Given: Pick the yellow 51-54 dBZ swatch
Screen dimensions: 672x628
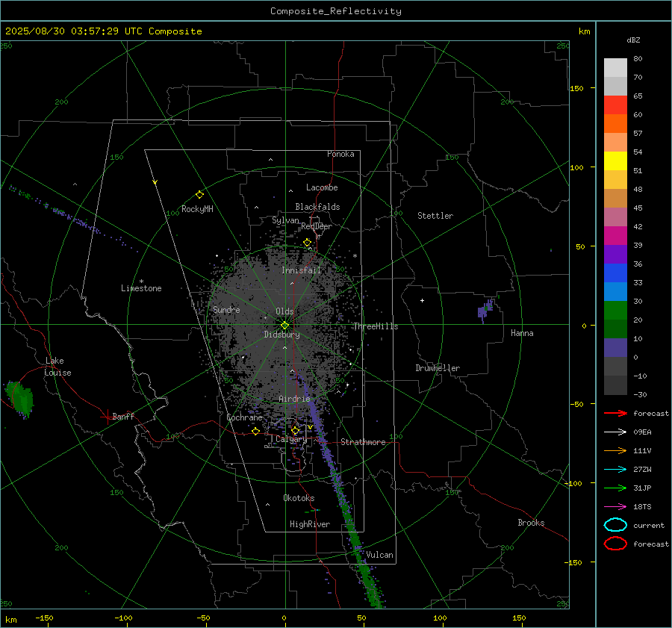Looking at the screenshot, I should click(615, 161).
